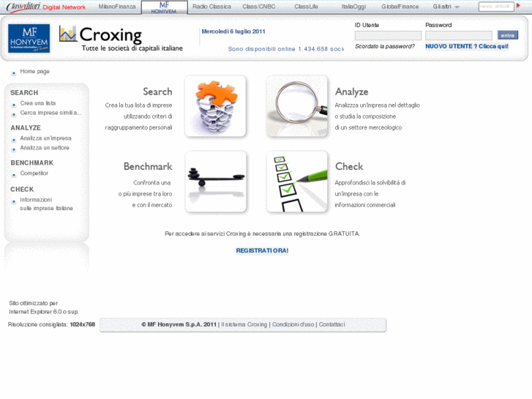This screenshot has width=532, height=399.
Task: Open Crea una lista in sidebar
Action: [x=37, y=103]
